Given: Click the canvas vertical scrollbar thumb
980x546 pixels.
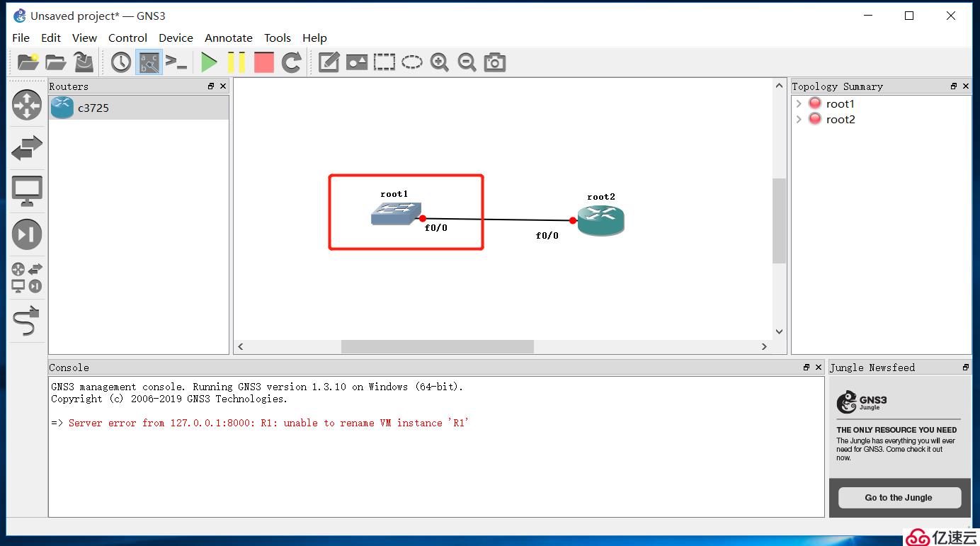Looking at the screenshot, I should click(779, 221).
